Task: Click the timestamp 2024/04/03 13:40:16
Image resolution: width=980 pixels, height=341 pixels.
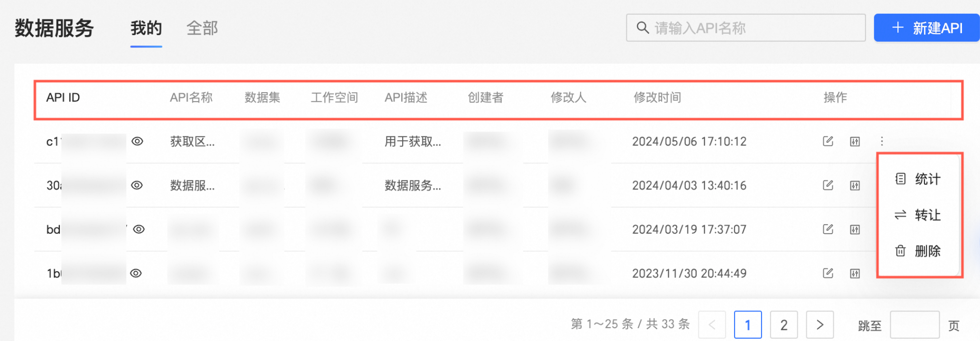Action: click(689, 185)
